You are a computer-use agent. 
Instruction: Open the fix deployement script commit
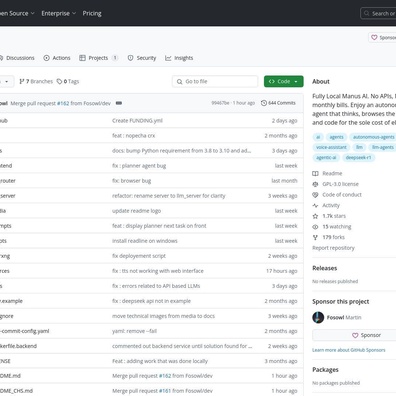click(139, 256)
